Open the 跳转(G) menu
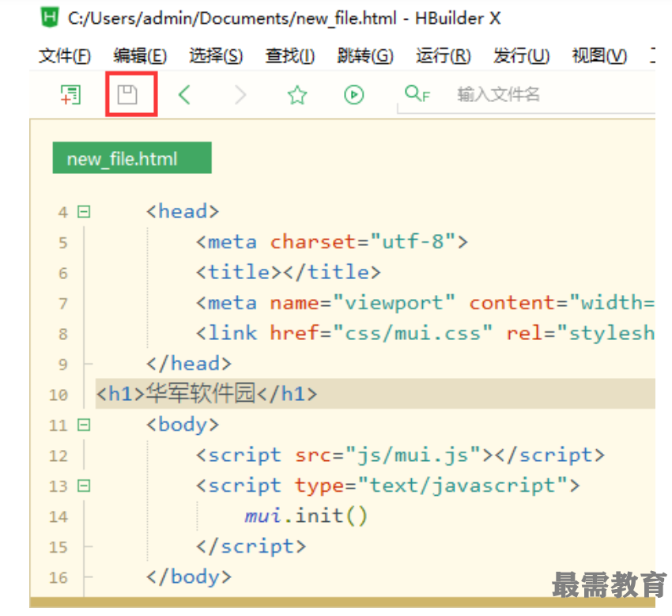 pos(365,55)
